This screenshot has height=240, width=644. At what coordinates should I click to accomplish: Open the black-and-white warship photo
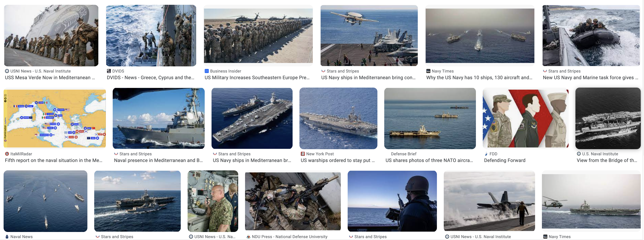pos(608,118)
